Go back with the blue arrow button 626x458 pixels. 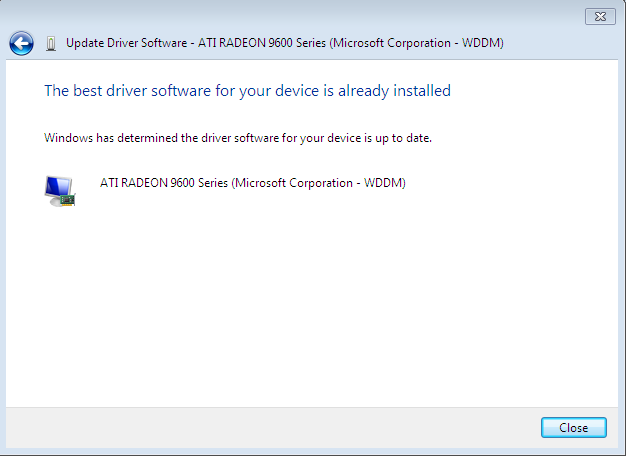pos(21,43)
